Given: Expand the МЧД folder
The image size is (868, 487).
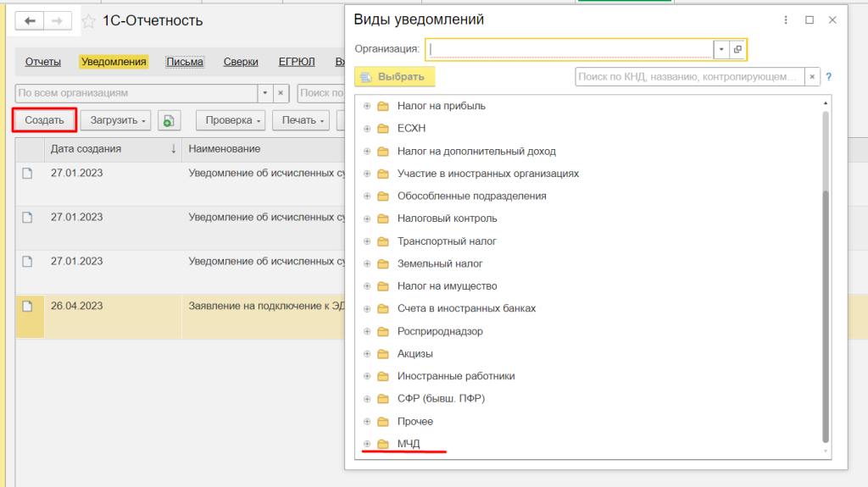Looking at the screenshot, I should pos(367,444).
